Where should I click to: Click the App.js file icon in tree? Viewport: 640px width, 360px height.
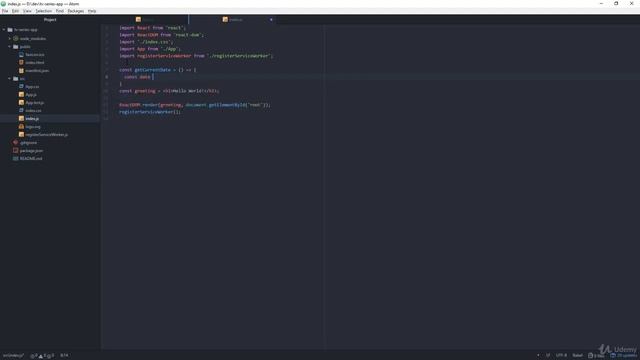(x=21, y=94)
